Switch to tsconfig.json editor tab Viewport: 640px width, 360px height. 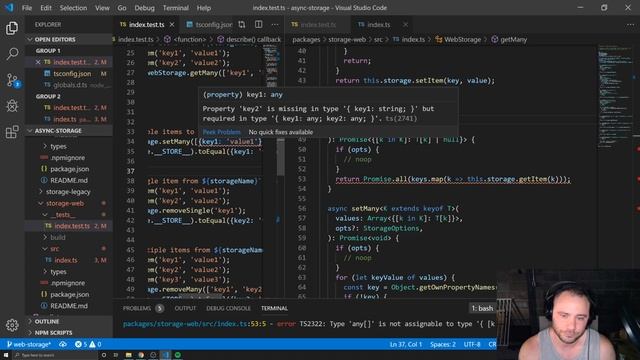point(209,24)
